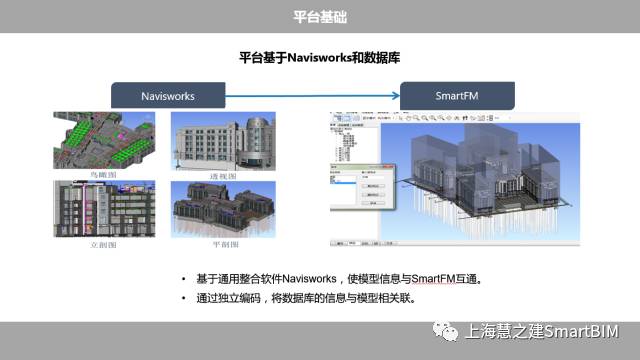Click the dark figure icon in SmartFM toolbar
This screenshot has width=640, height=360.
[465, 118]
